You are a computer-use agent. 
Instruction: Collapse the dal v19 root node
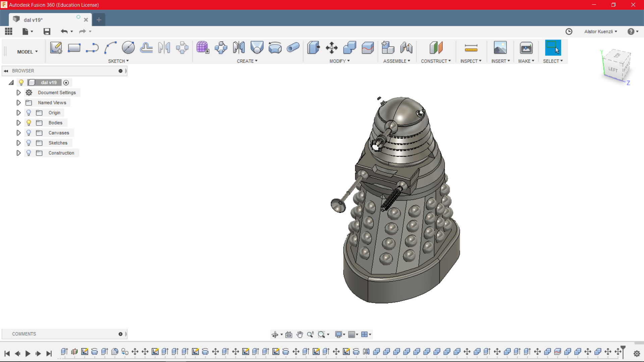coord(11,82)
